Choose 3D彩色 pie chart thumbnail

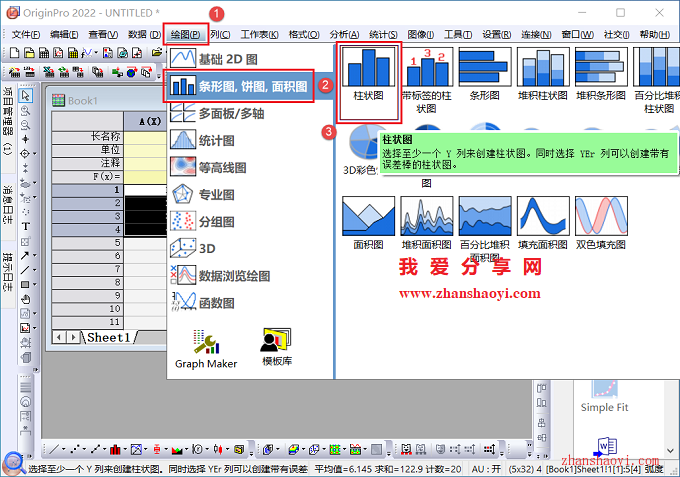click(x=363, y=150)
